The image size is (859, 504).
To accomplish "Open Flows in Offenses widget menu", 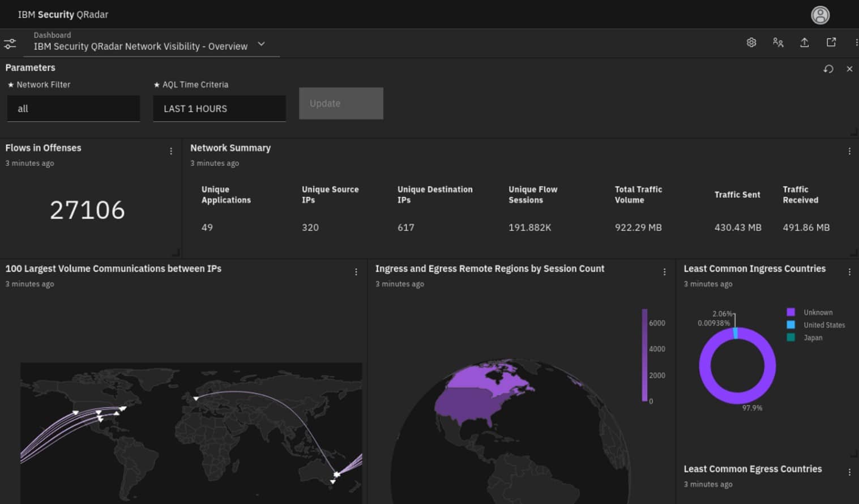I will pyautogui.click(x=171, y=151).
